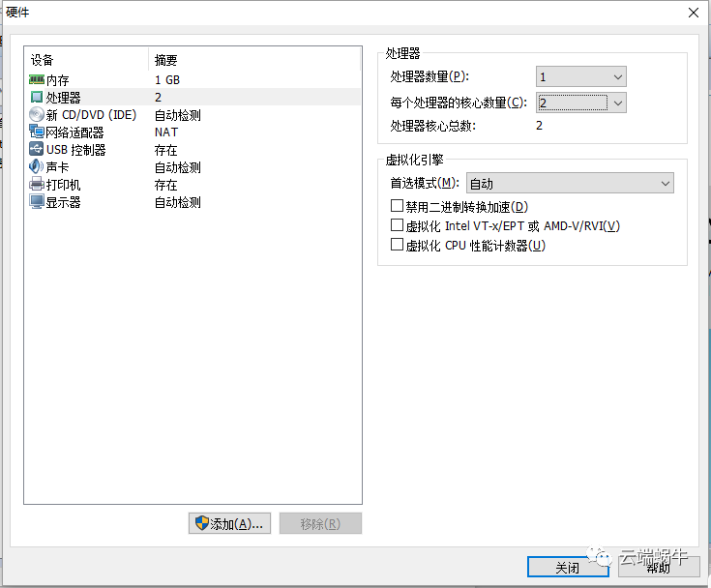Viewport: 711px width, 588px height.
Task: Select the 网络适配器 row label
Action: coord(74,132)
